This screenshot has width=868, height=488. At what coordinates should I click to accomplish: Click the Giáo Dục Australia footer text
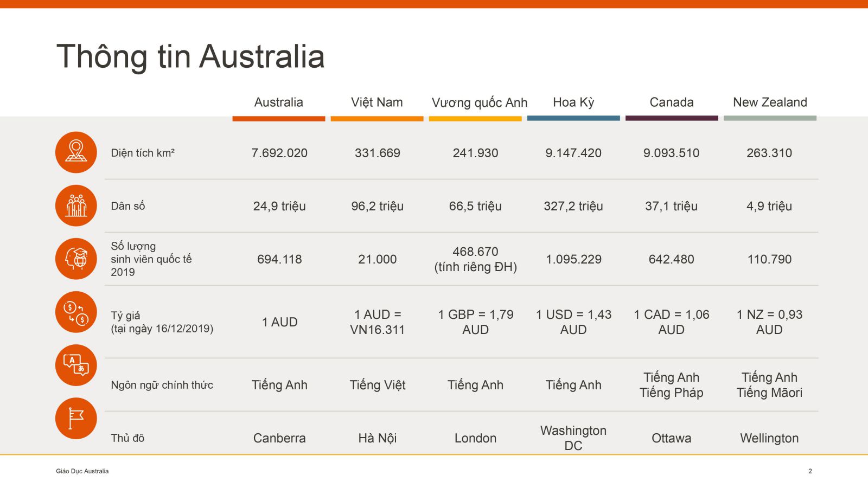point(82,471)
